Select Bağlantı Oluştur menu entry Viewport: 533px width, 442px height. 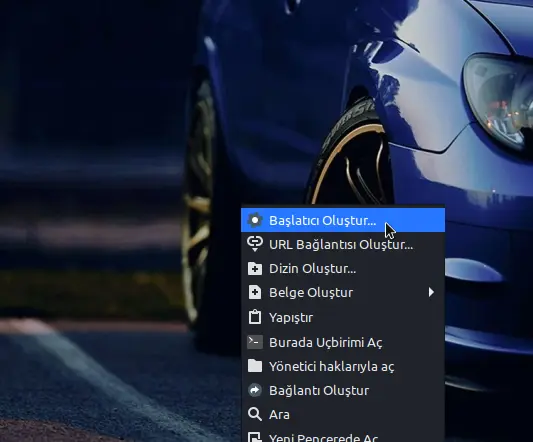click(x=343, y=390)
